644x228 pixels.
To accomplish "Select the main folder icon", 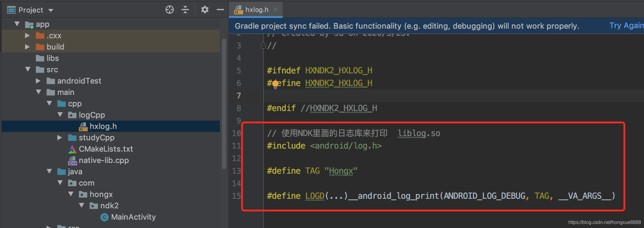I will tap(51, 93).
